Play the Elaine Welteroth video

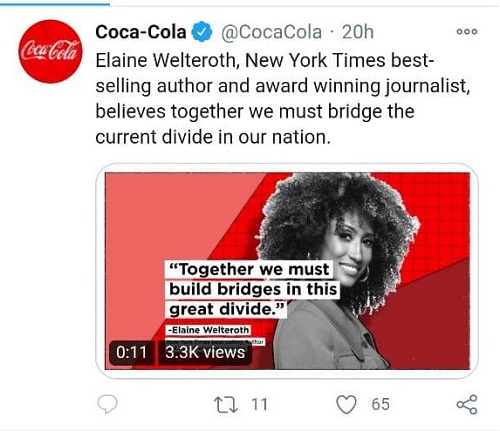click(287, 271)
